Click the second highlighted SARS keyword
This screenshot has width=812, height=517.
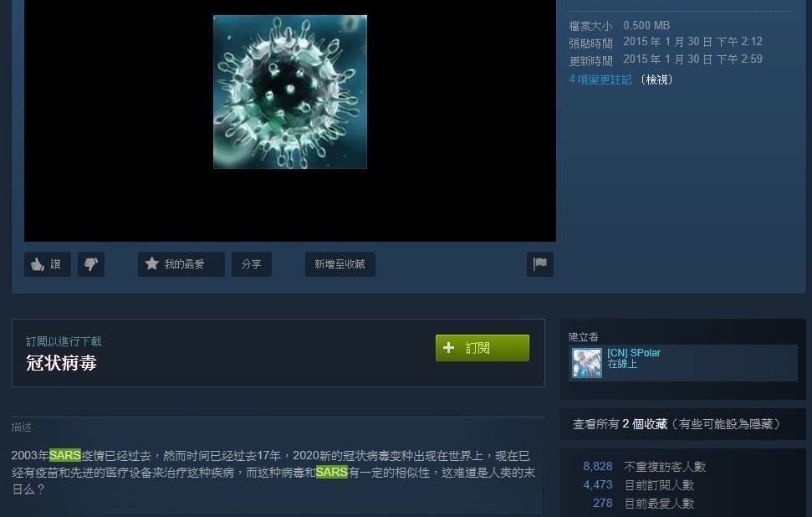pyautogui.click(x=331, y=472)
